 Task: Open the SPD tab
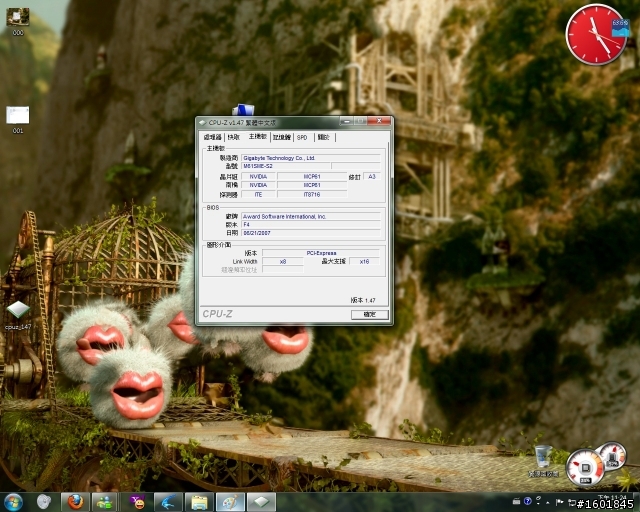302,137
